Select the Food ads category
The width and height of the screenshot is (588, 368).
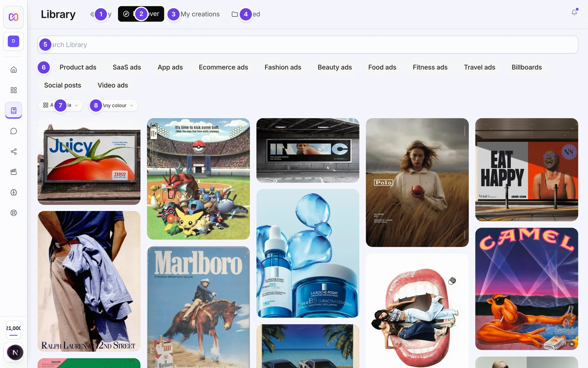pyautogui.click(x=382, y=67)
